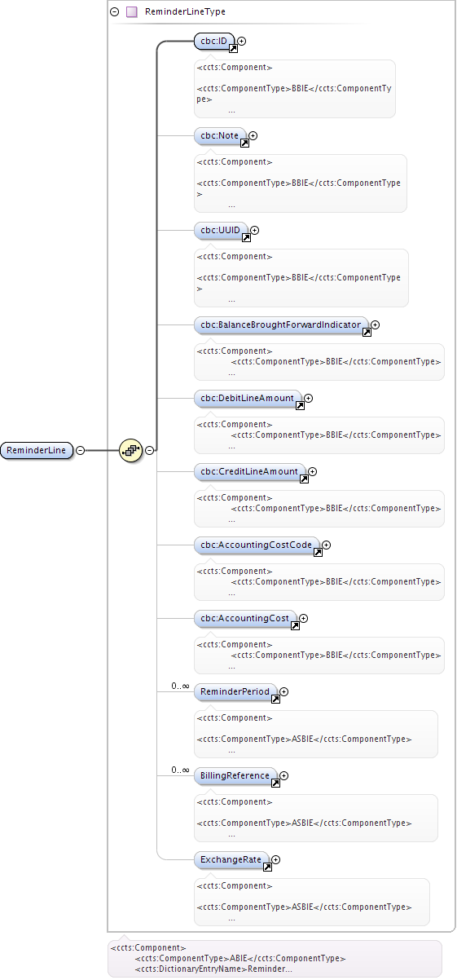Click the reference arrow on ReminderPeriod element
This screenshot has height=980, width=457.
(x=275, y=699)
